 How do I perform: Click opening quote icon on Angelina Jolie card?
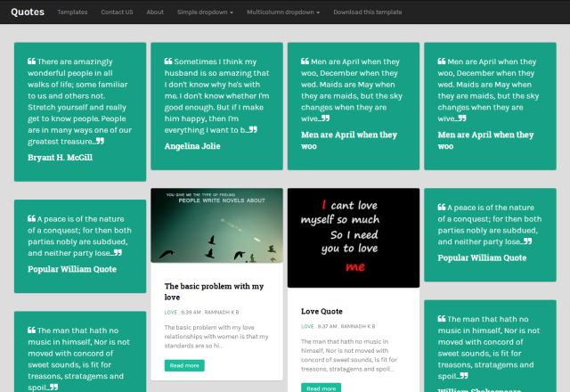168,61
